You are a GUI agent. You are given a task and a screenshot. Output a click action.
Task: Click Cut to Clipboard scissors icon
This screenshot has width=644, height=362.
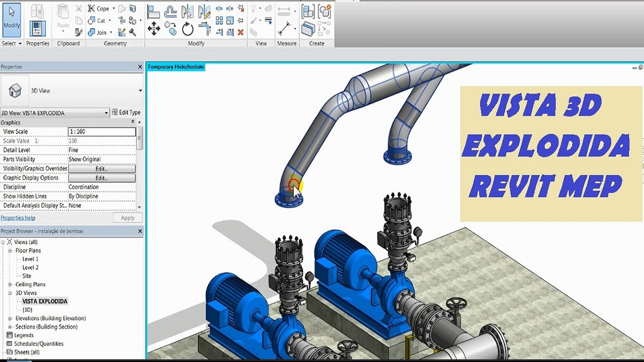[79, 9]
